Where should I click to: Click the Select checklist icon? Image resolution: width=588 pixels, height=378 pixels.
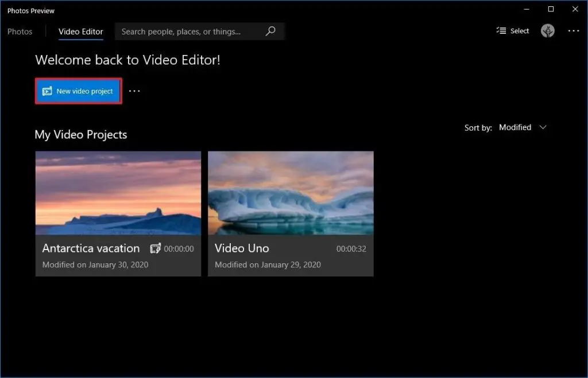501,31
